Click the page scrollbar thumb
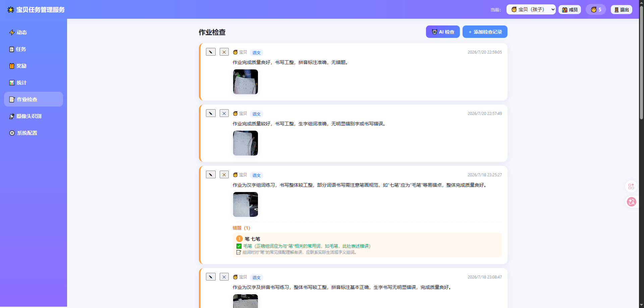The image size is (644, 308). tap(641, 62)
